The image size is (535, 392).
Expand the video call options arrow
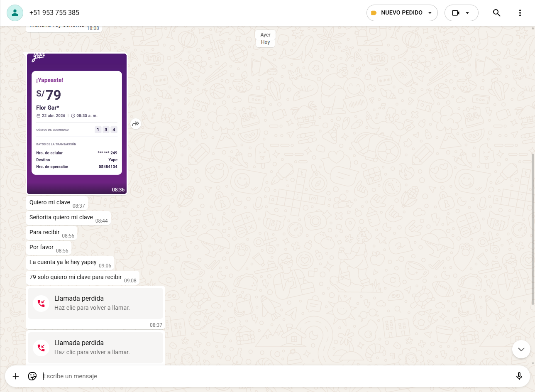pos(467,13)
